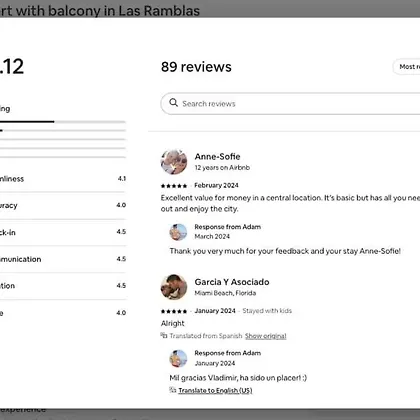Click the translation icon beside Translated from Spanish
The height and width of the screenshot is (420, 420).
click(164, 335)
